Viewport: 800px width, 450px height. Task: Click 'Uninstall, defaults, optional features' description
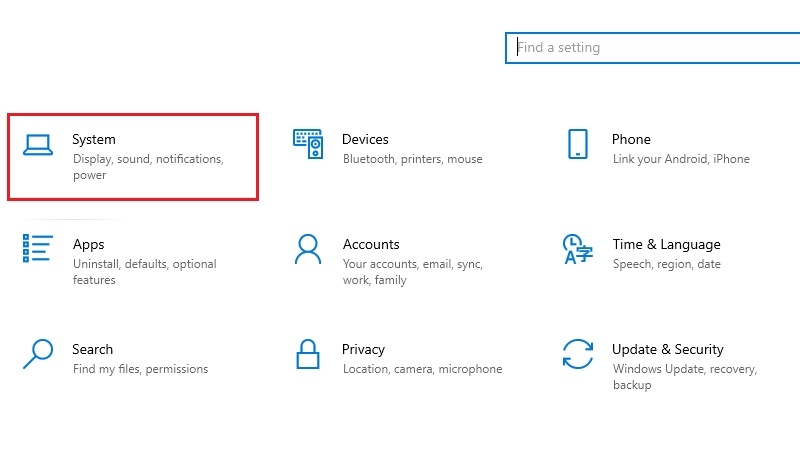point(144,272)
